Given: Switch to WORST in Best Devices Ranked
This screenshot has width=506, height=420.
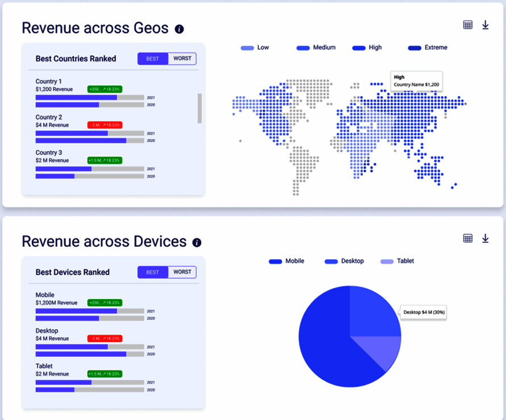Looking at the screenshot, I should (182, 272).
